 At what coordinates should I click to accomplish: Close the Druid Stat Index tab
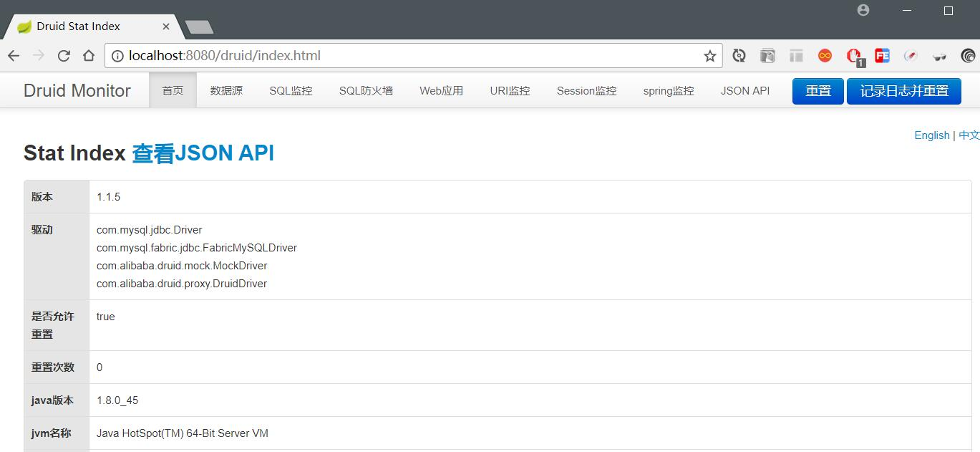click(x=166, y=27)
